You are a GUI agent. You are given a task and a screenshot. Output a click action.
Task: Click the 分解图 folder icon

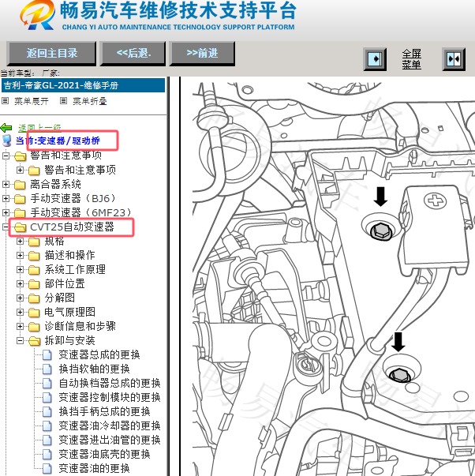(34, 298)
